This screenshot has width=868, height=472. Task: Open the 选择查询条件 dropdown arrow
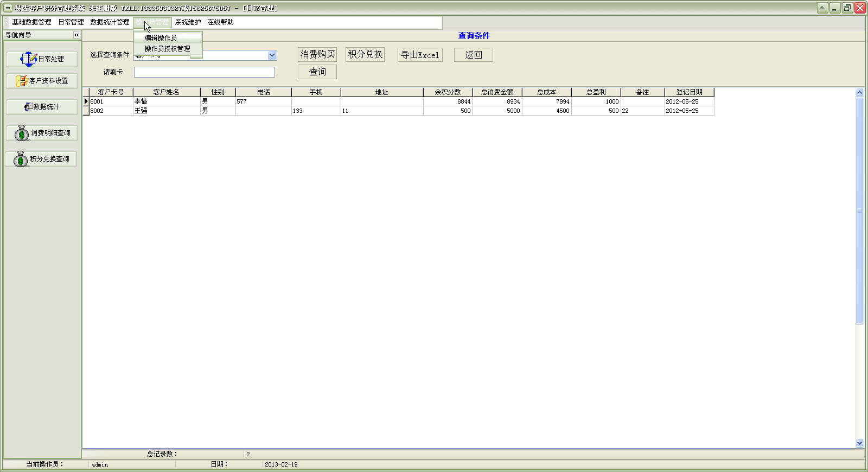point(272,55)
